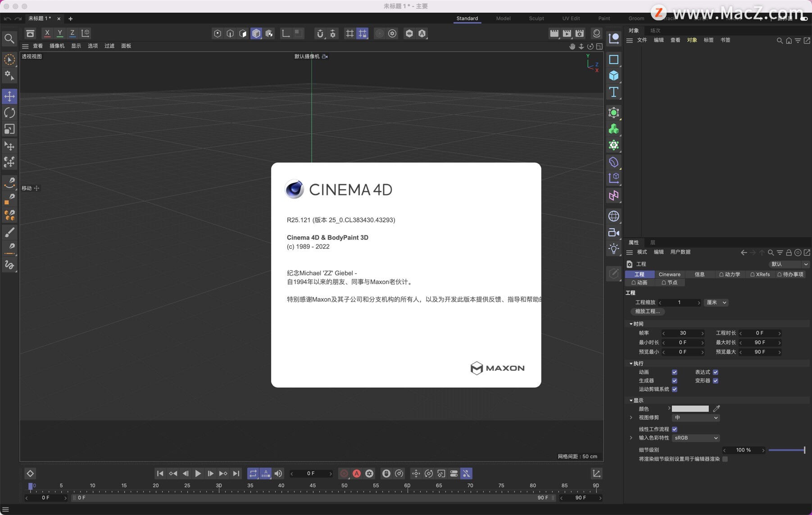The width and height of the screenshot is (812, 515).
Task: Enable snapping magnet icon
Action: coord(320,33)
